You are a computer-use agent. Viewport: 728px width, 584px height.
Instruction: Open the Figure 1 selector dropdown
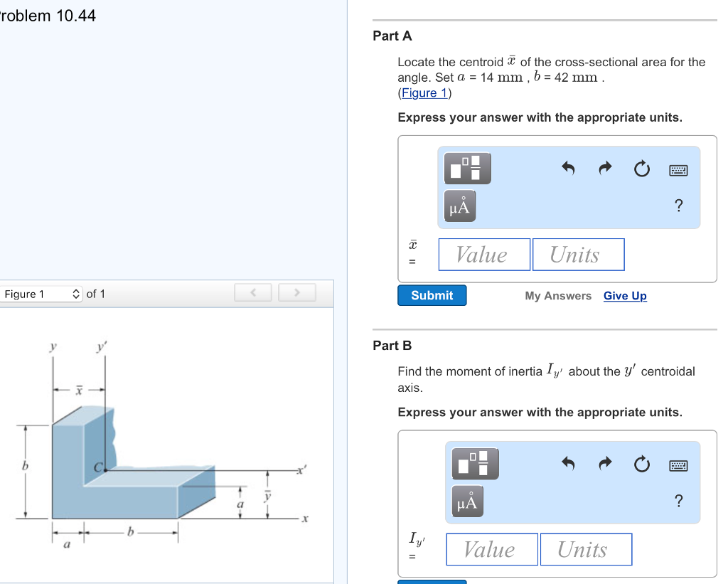41,293
